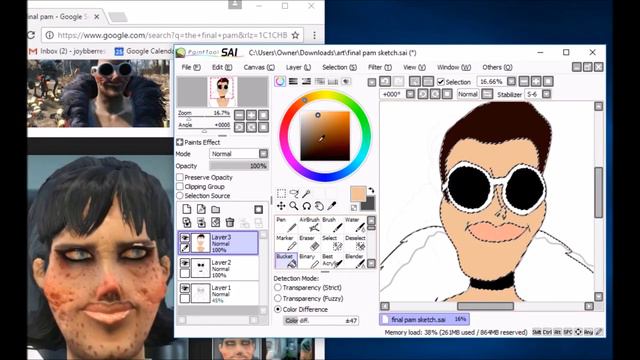Screen dimensions: 640x360
Task: Open the Layer menu
Action: coord(298,67)
